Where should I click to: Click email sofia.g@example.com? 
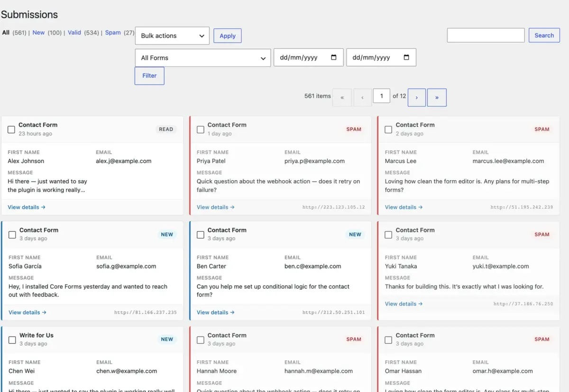[126, 266]
